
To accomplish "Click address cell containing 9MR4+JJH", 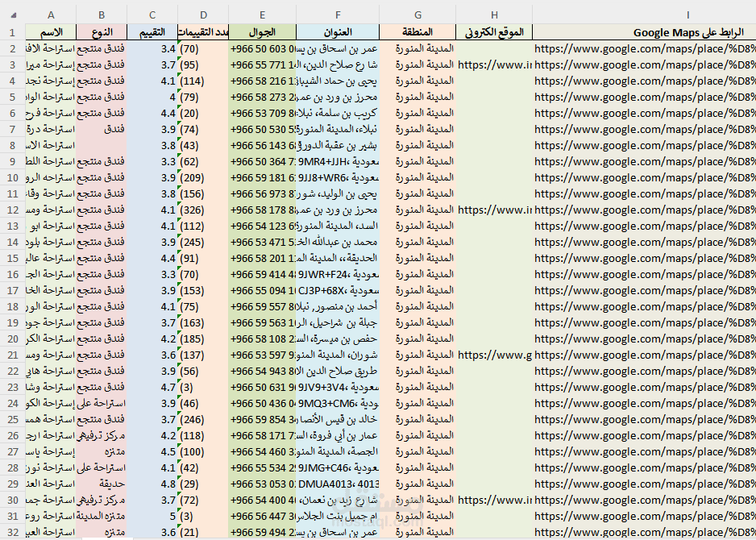I will click(x=338, y=161).
